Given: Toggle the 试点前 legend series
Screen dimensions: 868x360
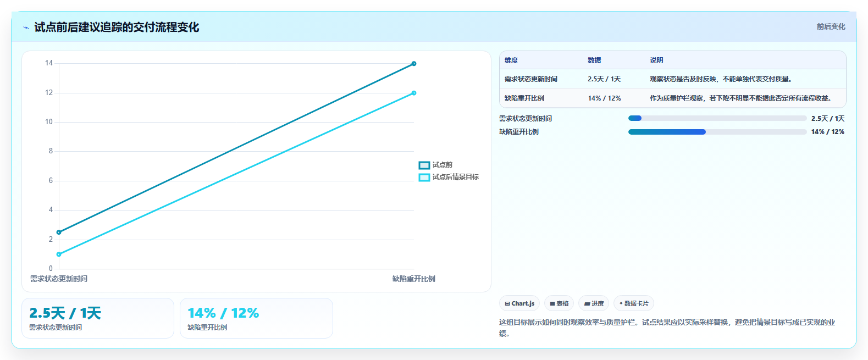Looking at the screenshot, I should 436,165.
